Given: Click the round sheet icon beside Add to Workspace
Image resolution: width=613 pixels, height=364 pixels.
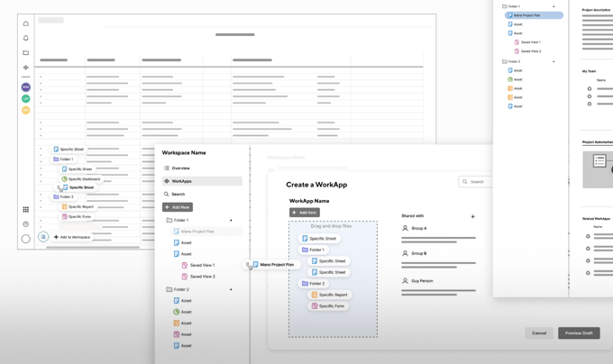Looking at the screenshot, I should (43, 237).
